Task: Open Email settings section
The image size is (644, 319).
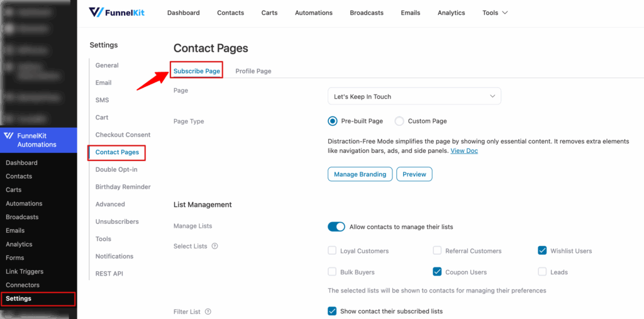Action: point(104,82)
